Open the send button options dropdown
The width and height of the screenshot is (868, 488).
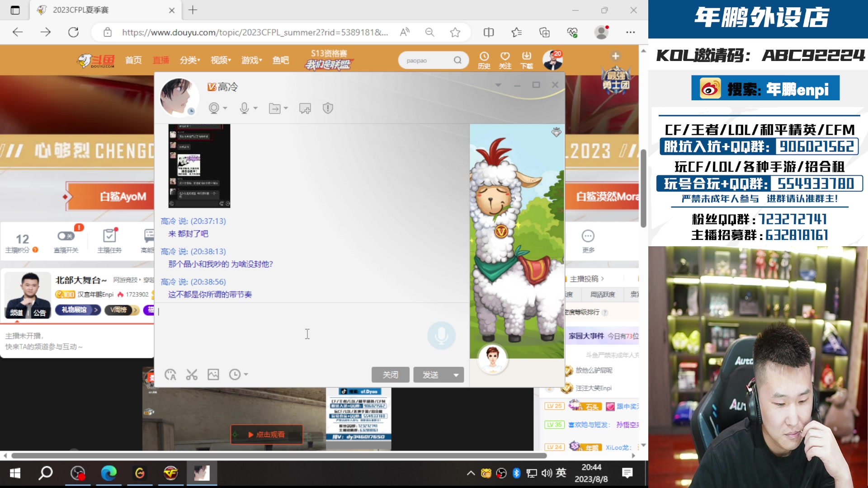point(456,375)
